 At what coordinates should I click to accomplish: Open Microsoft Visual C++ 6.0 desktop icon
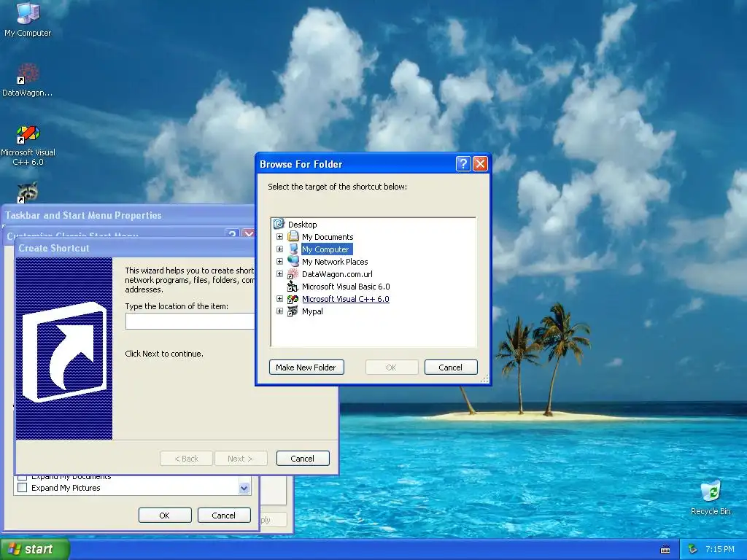click(x=28, y=134)
